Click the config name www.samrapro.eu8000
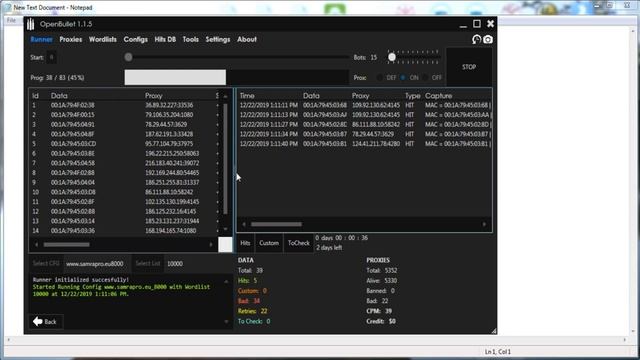Image resolution: width=640 pixels, height=360 pixels. [x=95, y=264]
